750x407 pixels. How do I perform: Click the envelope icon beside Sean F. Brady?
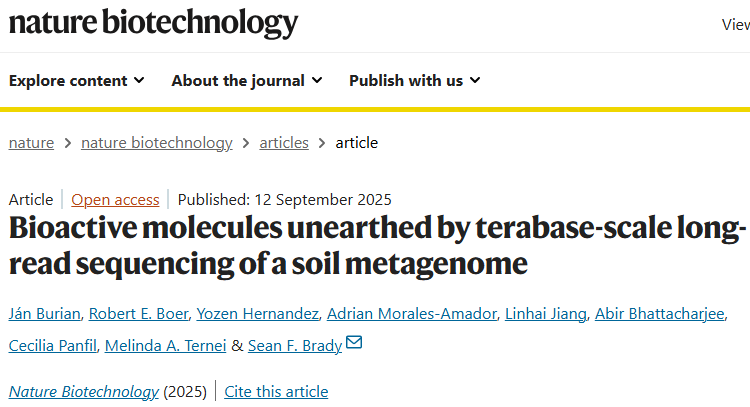point(354,345)
